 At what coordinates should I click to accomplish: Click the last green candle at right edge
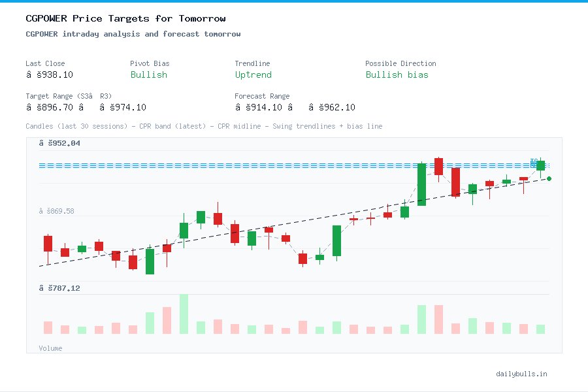[x=540, y=165]
